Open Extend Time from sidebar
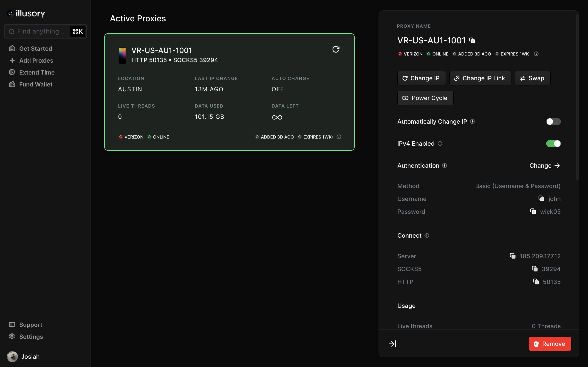Viewport: 588px width, 367px height. [37, 72]
